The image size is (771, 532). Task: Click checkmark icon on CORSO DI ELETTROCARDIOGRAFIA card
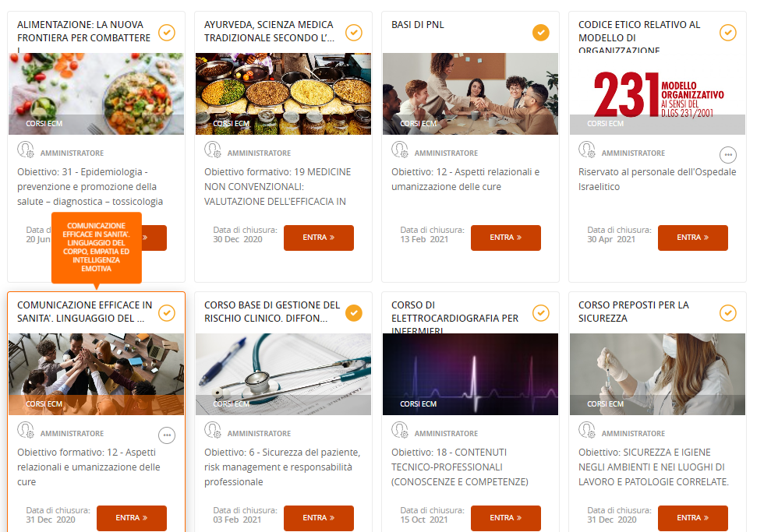tap(540, 313)
